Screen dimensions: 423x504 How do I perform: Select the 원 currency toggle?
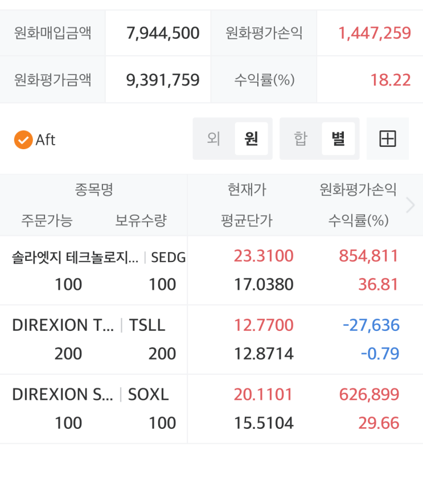[x=251, y=139]
